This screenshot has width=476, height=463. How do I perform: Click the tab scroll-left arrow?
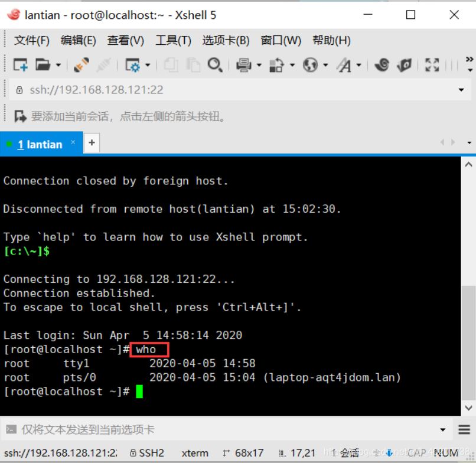pos(442,142)
